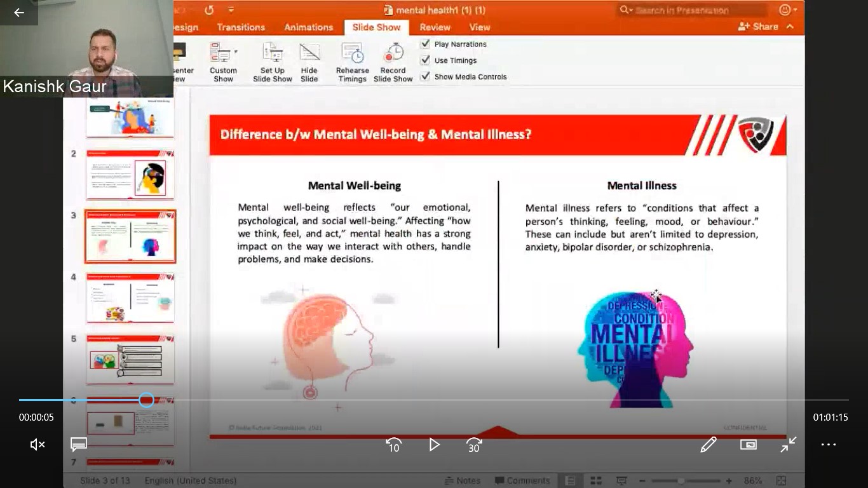Click the 86% zoom level
The width and height of the screenshot is (868, 488).
pos(752,481)
